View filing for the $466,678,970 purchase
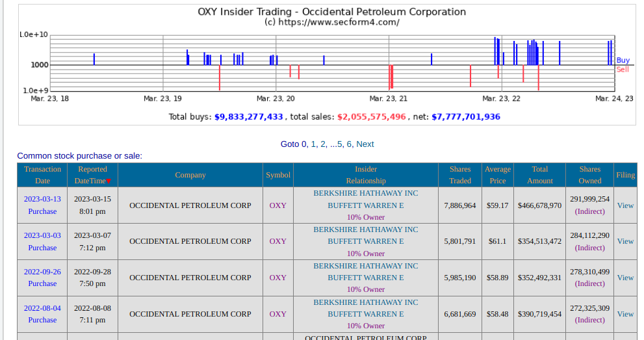 pos(625,205)
